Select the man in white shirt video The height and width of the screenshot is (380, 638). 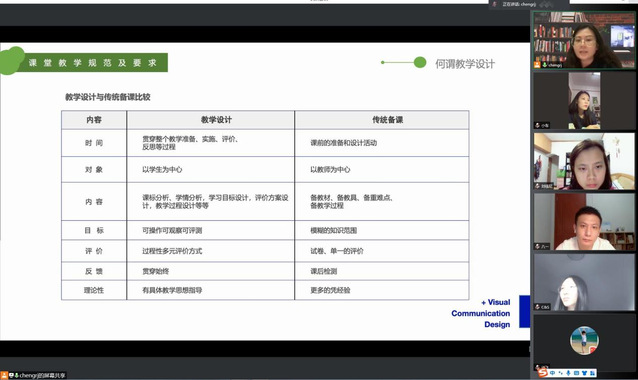point(584,222)
